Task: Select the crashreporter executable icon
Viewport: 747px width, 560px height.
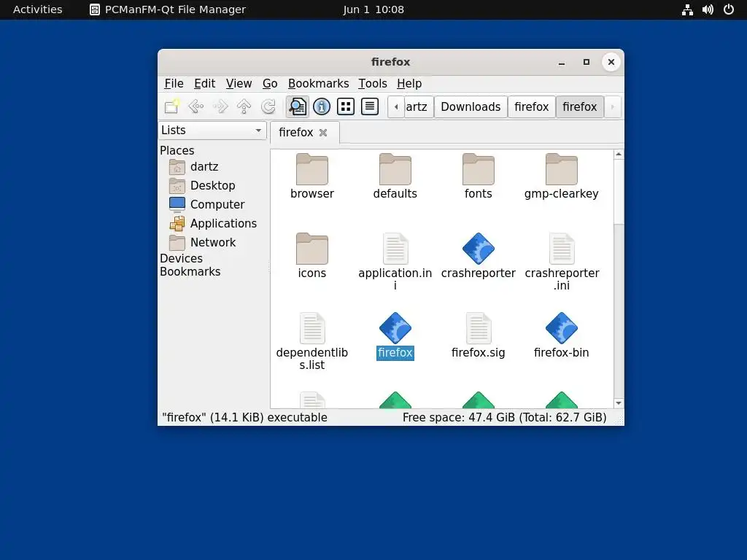Action: pos(479,249)
